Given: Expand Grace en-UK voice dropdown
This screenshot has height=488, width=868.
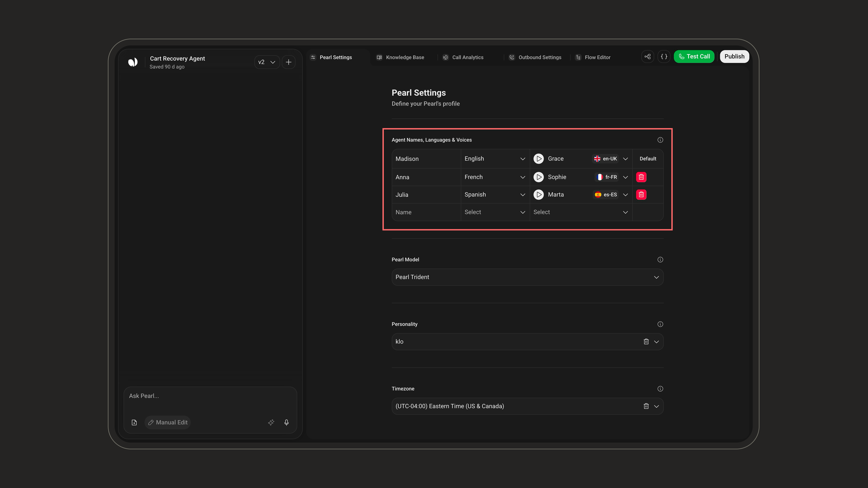Looking at the screenshot, I should 625,159.
